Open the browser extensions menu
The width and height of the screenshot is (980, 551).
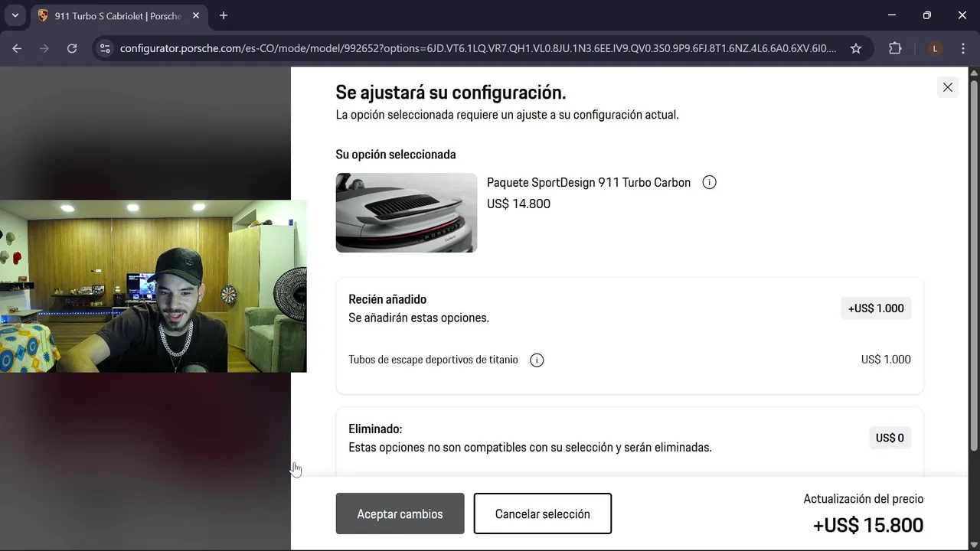[x=895, y=48]
